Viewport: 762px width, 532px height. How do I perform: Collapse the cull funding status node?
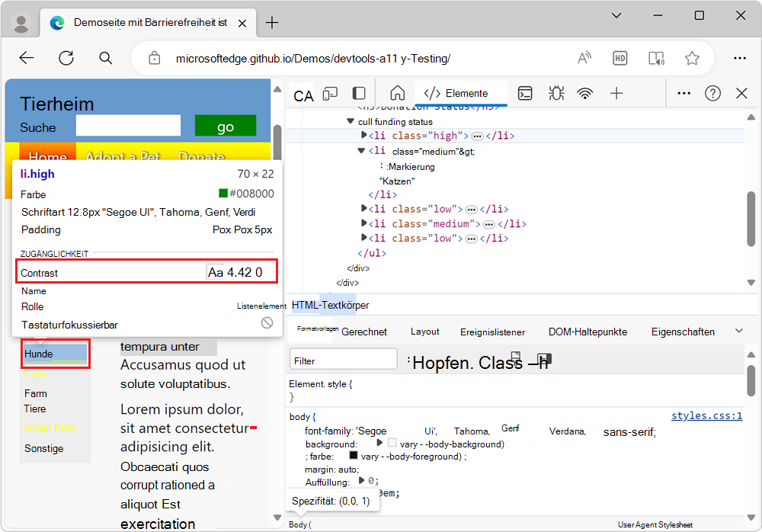pyautogui.click(x=351, y=121)
